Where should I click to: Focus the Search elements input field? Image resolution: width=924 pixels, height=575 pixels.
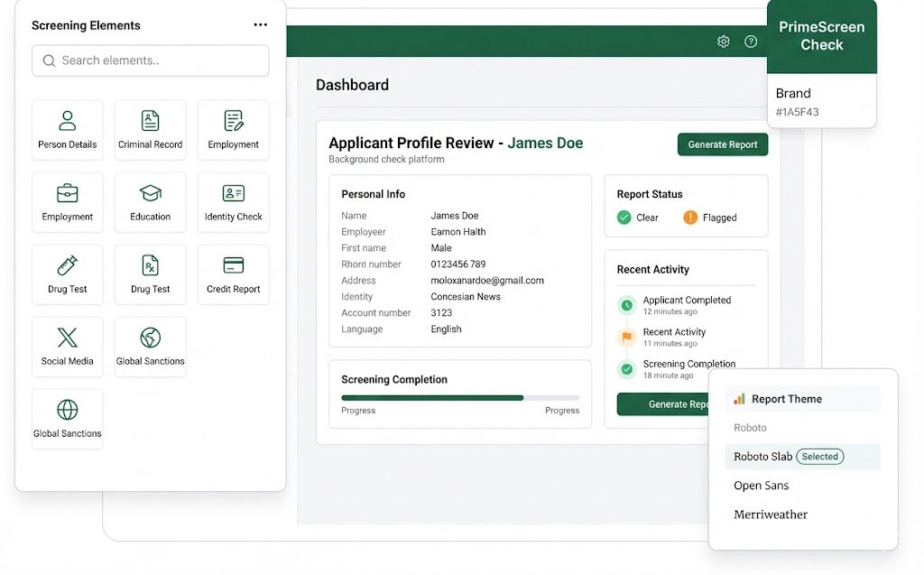click(x=151, y=60)
